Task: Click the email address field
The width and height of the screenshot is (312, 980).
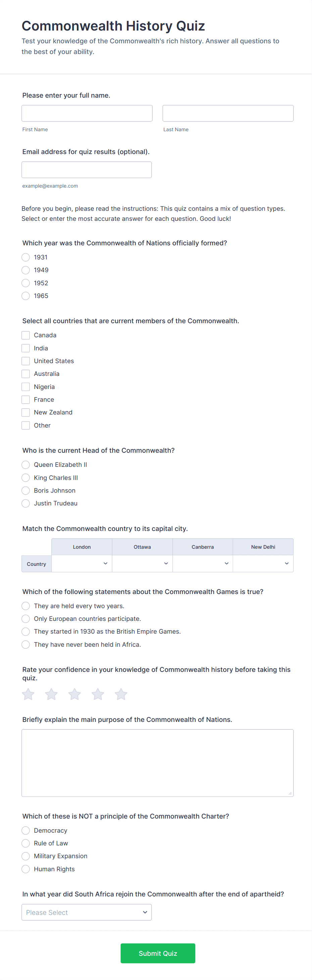Action: [86, 170]
